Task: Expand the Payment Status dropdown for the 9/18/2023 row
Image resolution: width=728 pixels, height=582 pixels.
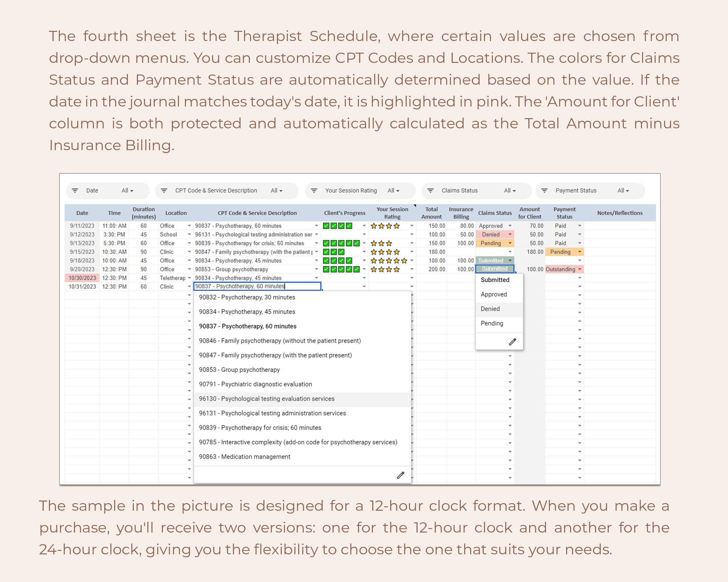Action: [x=580, y=260]
